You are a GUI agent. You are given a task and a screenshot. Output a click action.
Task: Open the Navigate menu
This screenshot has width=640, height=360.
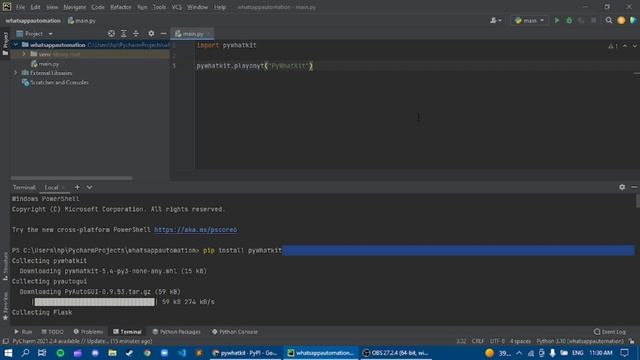pos(75,7)
